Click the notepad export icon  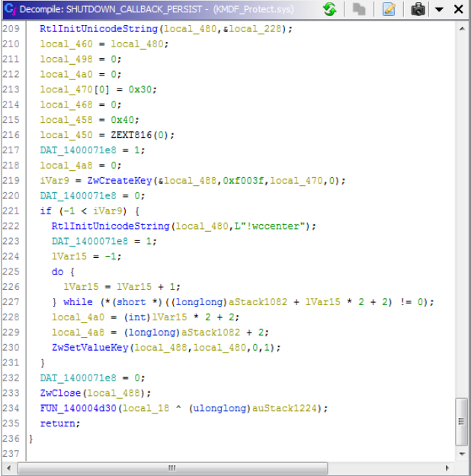[x=389, y=9]
